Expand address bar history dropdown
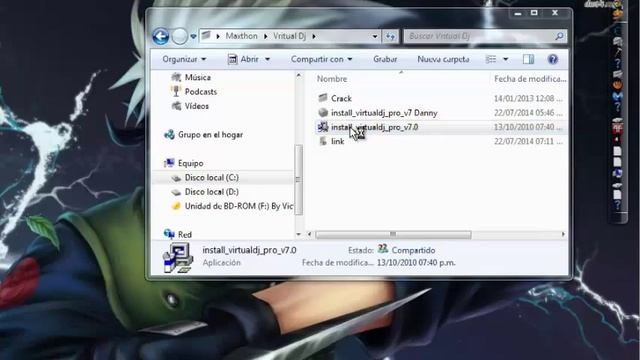 click(x=375, y=36)
